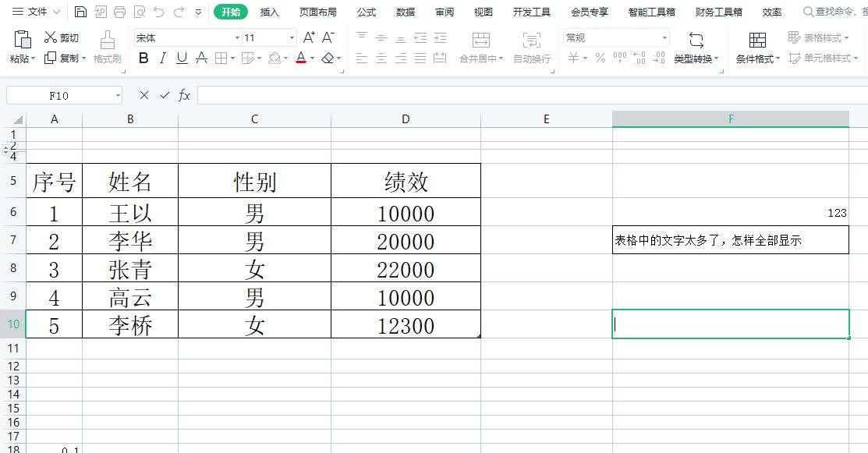Click the Insert Function fx button
868x453 pixels.
click(x=184, y=95)
